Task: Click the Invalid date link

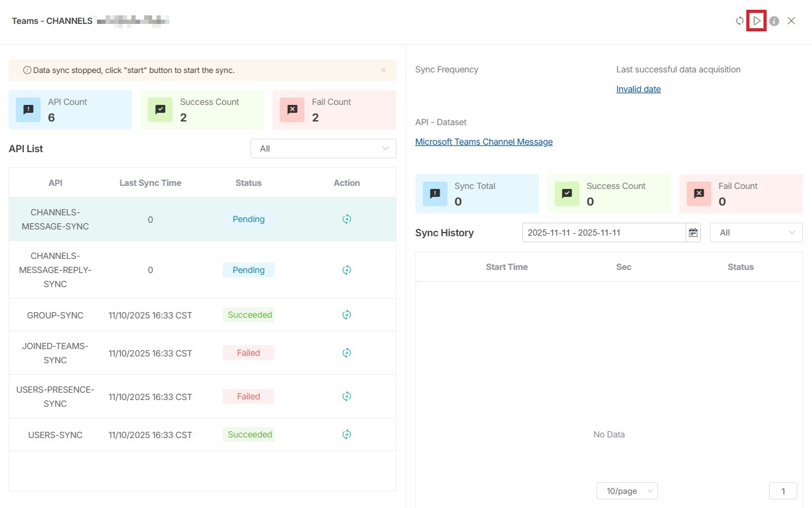Action: (x=638, y=89)
